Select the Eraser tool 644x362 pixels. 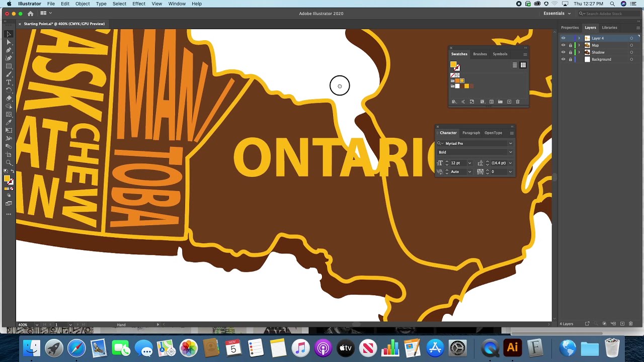pos(9,99)
